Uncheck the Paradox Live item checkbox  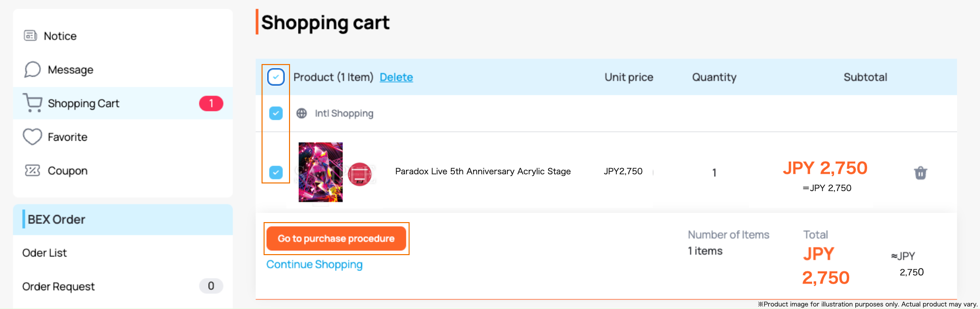(276, 172)
